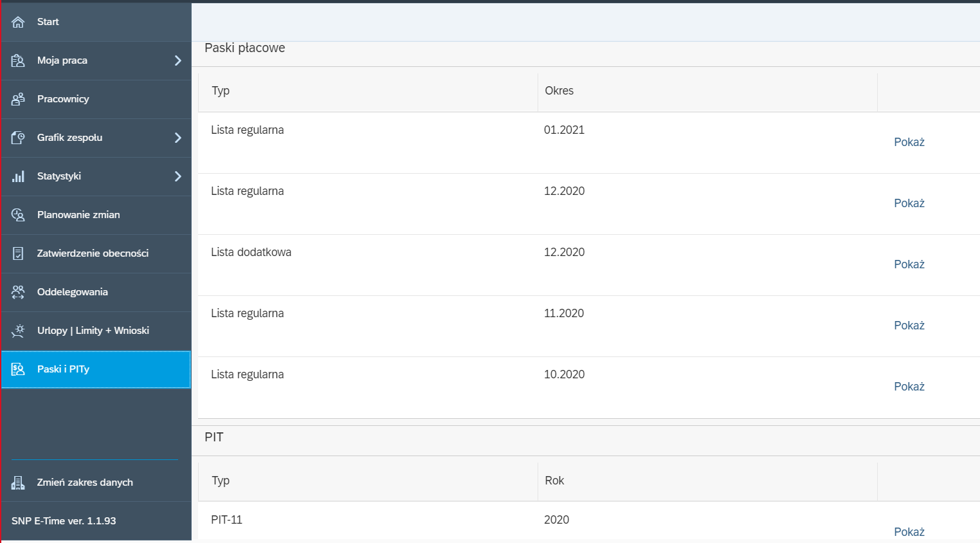980x543 pixels.
Task: Click Lista regularna type cell for 10.2020
Action: tap(248, 374)
